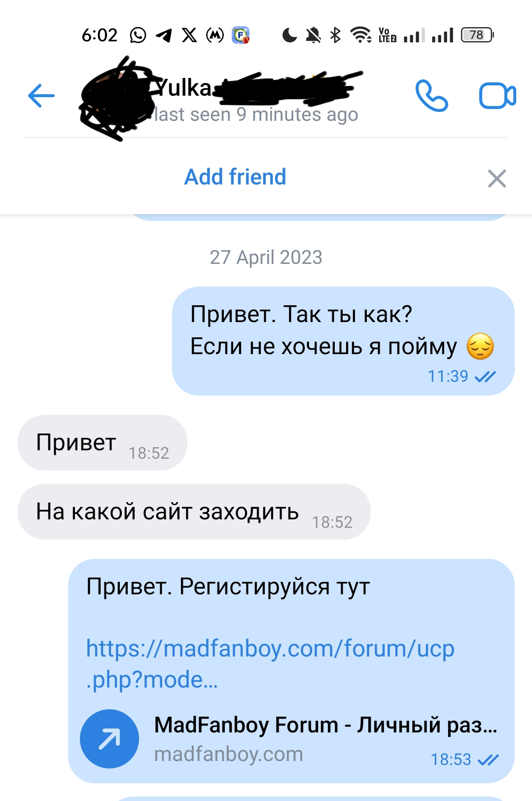The image size is (532, 801).
Task: Tap the back arrow icon
Action: [41, 95]
